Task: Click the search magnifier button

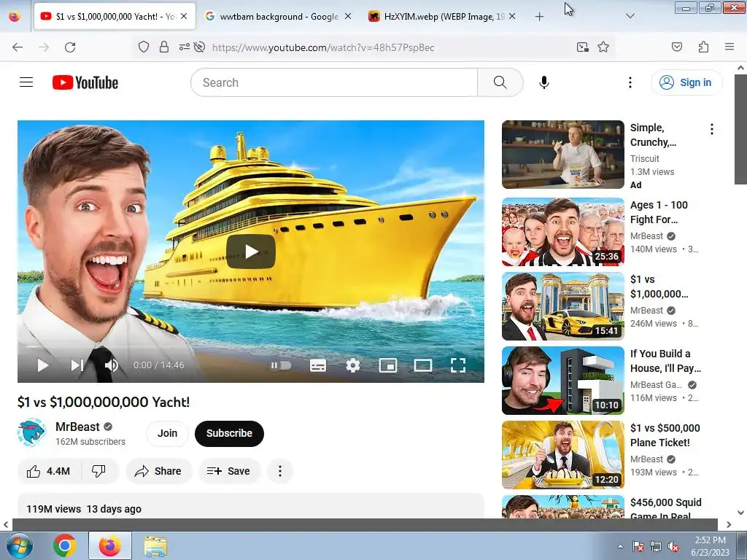Action: point(500,82)
